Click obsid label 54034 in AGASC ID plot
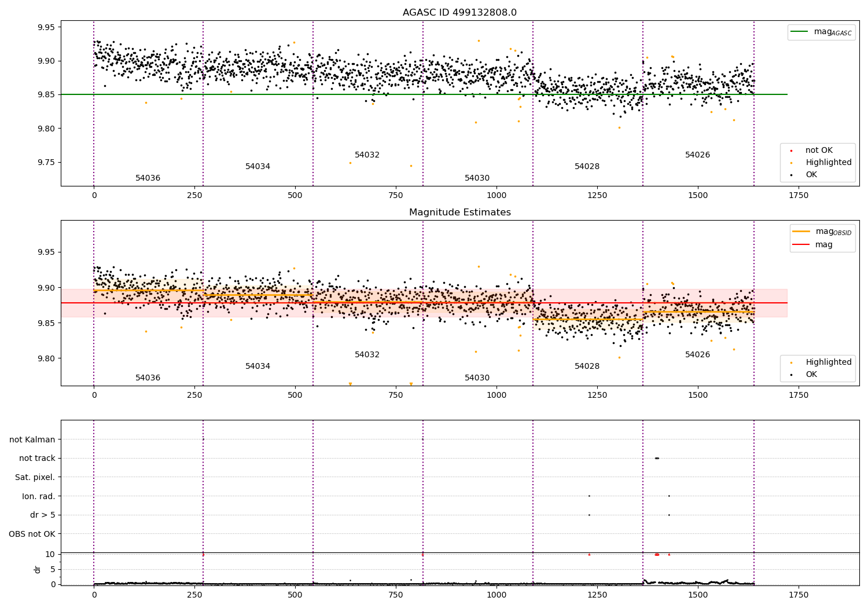The height and width of the screenshot is (608, 868). 258,167
